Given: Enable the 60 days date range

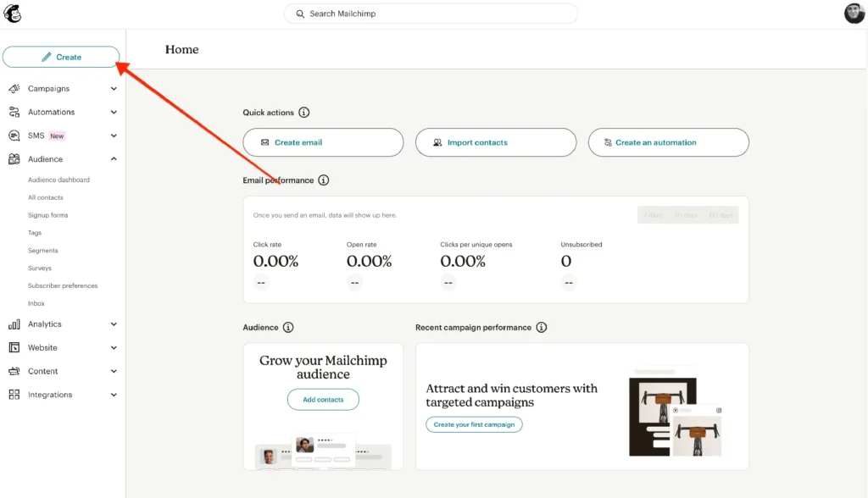Looking at the screenshot, I should 721,214.
